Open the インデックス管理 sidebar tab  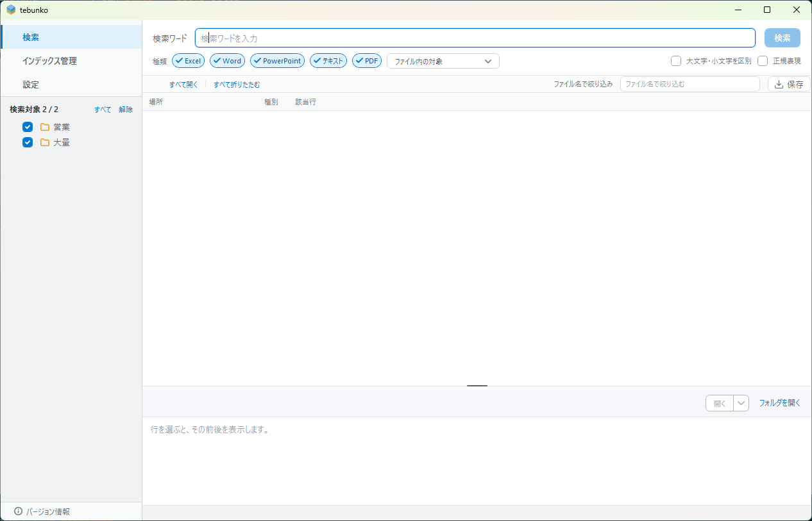pos(71,61)
